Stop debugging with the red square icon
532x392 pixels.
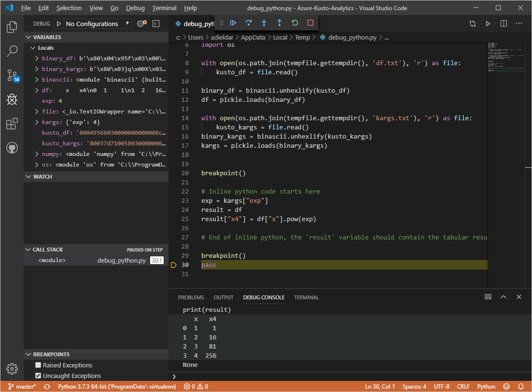(310, 23)
